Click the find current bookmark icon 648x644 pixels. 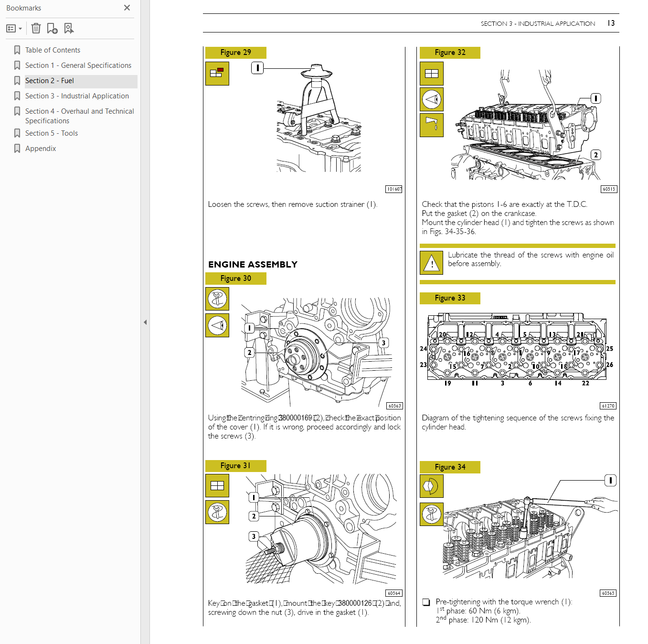click(69, 29)
